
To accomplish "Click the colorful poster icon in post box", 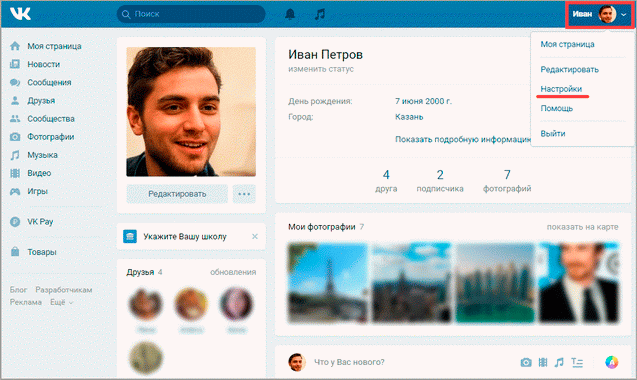I will [612, 362].
